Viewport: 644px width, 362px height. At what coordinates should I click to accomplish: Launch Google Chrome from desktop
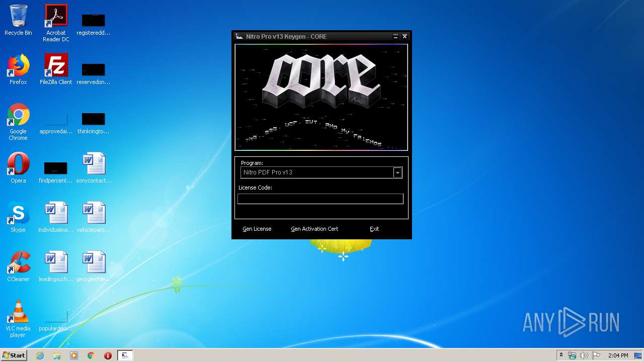(18, 122)
